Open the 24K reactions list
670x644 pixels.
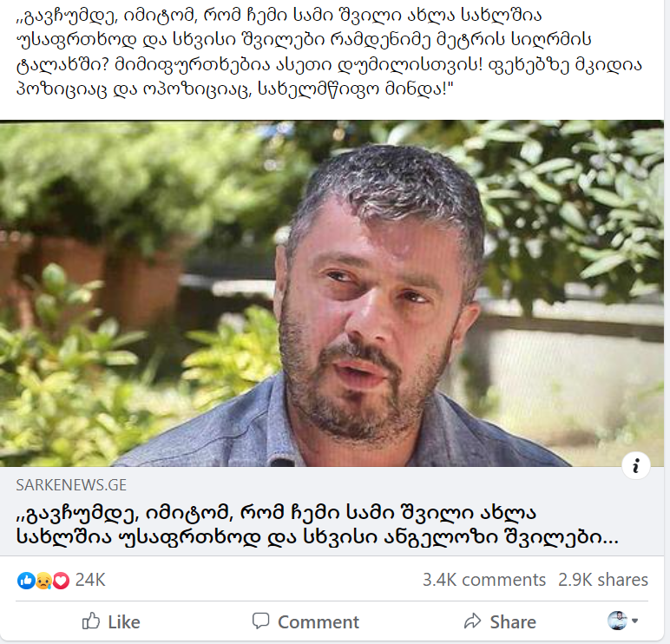(x=90, y=580)
